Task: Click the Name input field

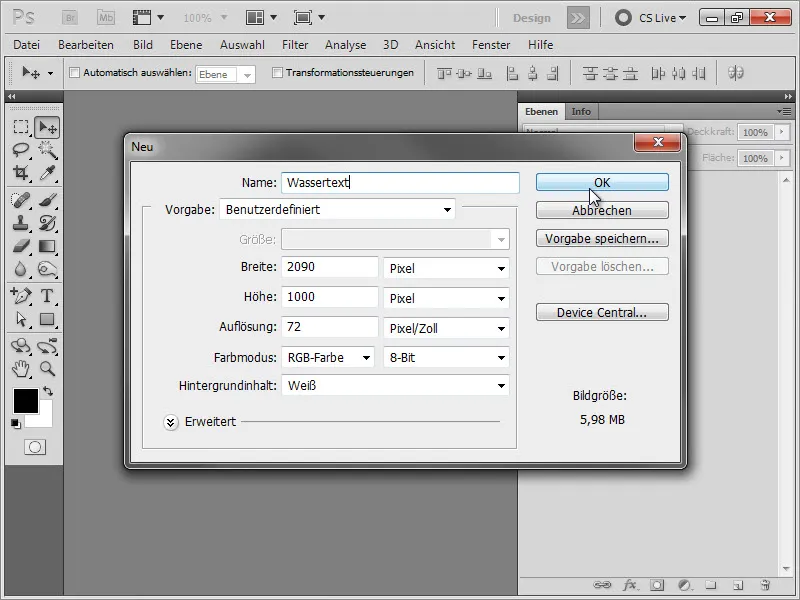Action: click(400, 183)
